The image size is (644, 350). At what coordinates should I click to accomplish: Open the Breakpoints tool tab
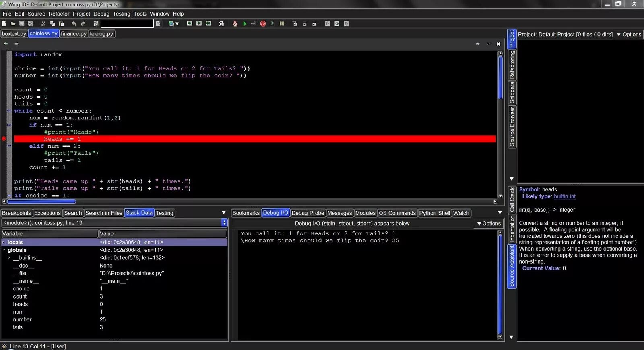point(17,213)
